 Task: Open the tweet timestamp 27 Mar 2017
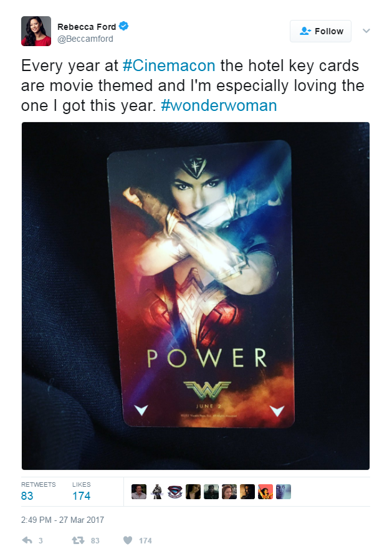[x=62, y=520]
